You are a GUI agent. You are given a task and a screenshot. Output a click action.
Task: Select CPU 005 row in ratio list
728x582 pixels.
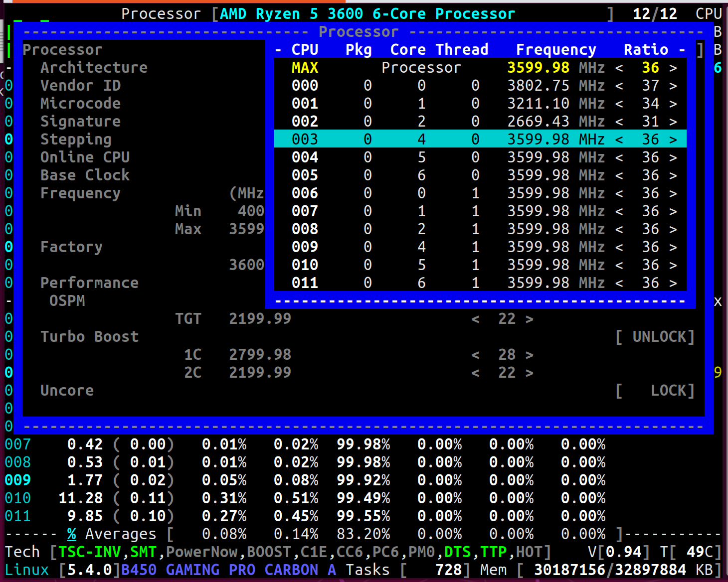click(x=480, y=175)
